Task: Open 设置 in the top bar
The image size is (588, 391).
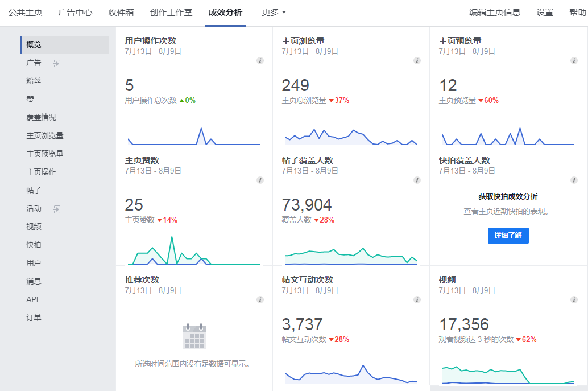Action: pyautogui.click(x=544, y=12)
